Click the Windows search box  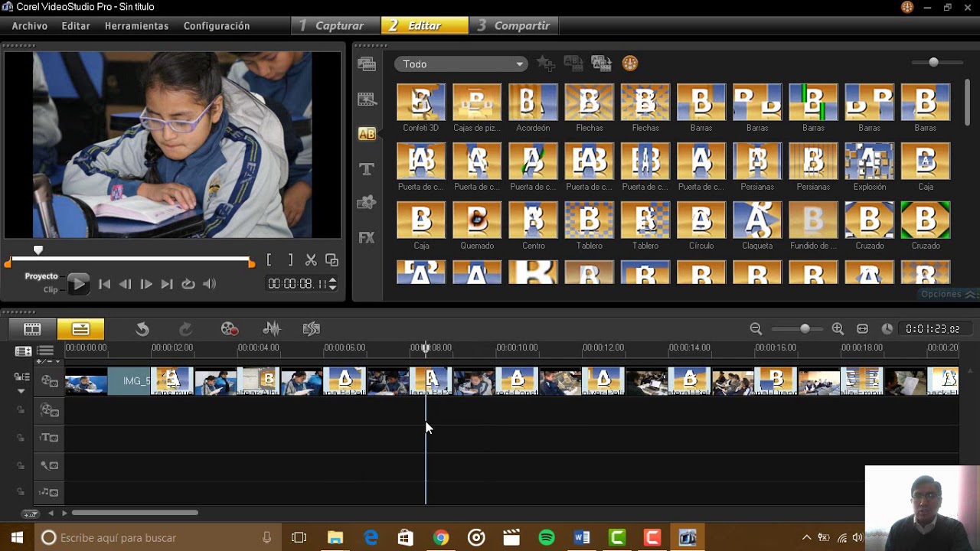(x=159, y=538)
